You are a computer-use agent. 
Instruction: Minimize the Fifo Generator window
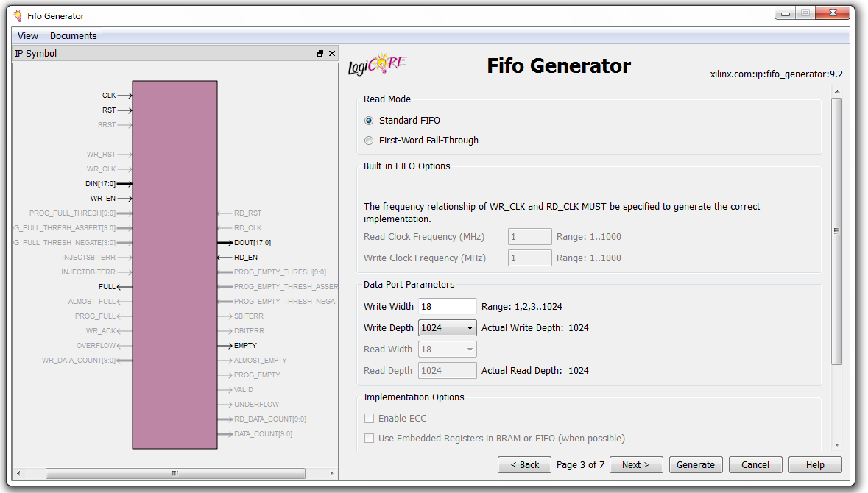(785, 13)
